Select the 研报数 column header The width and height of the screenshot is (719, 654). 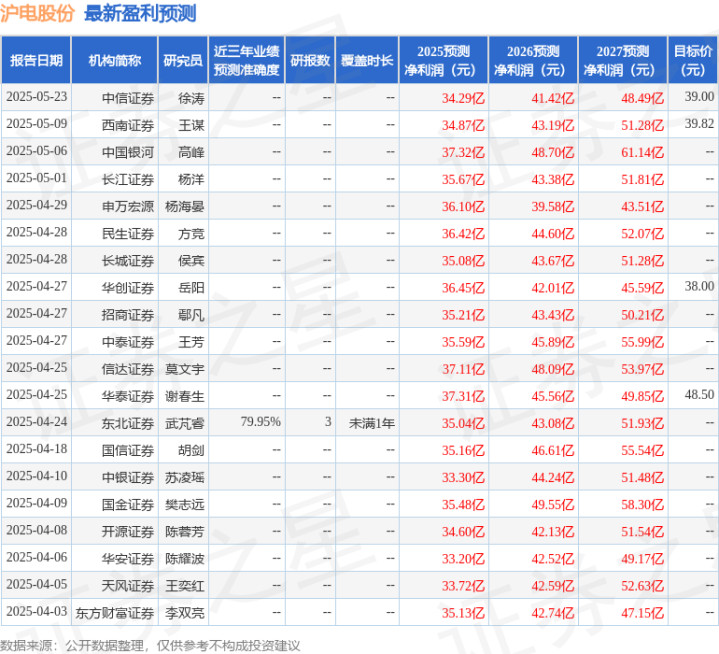pos(310,60)
